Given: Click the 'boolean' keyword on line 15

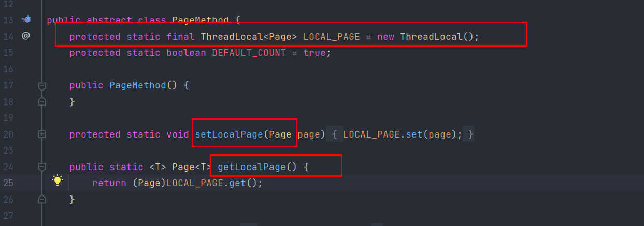Looking at the screenshot, I should 186,53.
